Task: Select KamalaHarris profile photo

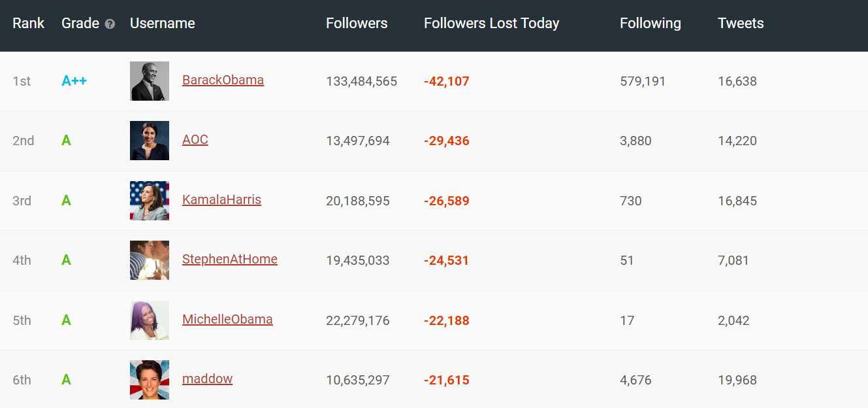Action: [x=150, y=201]
